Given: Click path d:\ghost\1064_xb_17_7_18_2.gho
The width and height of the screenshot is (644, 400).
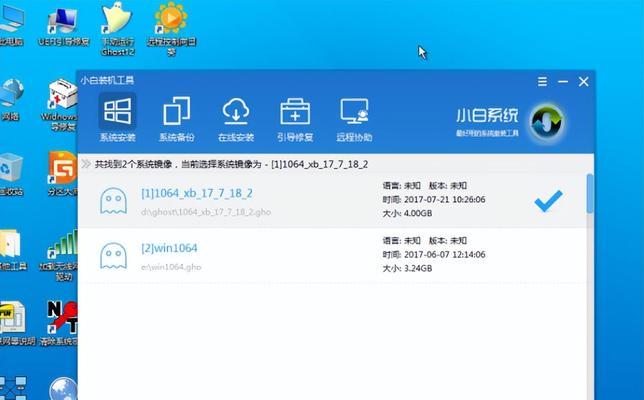Looking at the screenshot, I should point(206,212).
